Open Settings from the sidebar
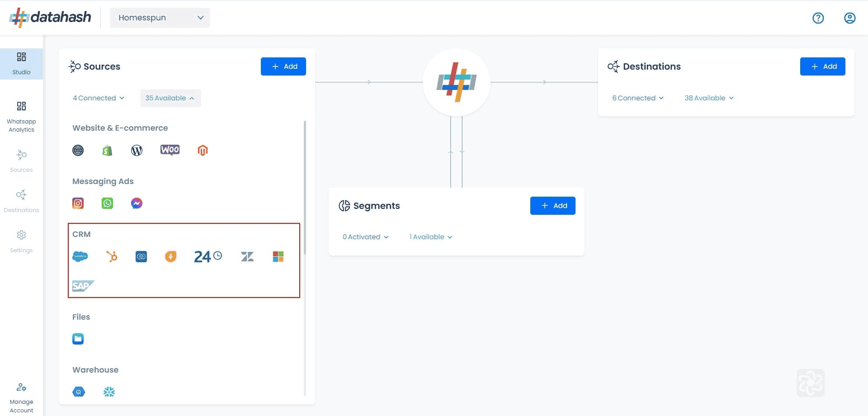 pos(21,241)
